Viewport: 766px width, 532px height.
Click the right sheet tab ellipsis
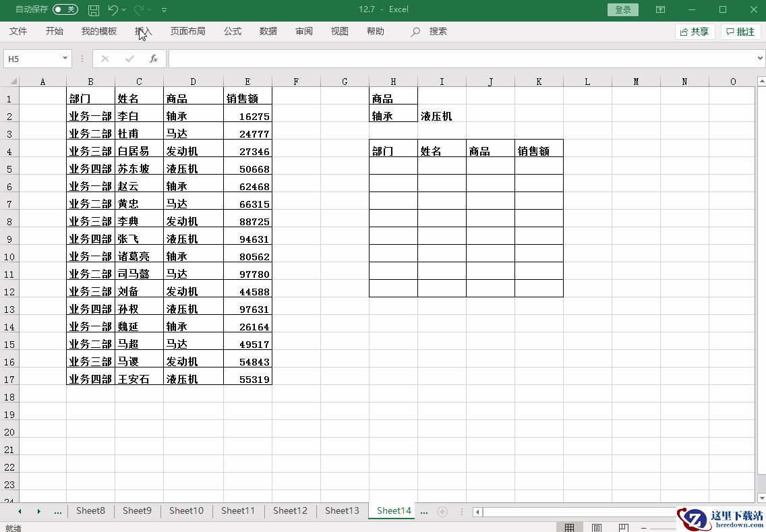(x=424, y=512)
